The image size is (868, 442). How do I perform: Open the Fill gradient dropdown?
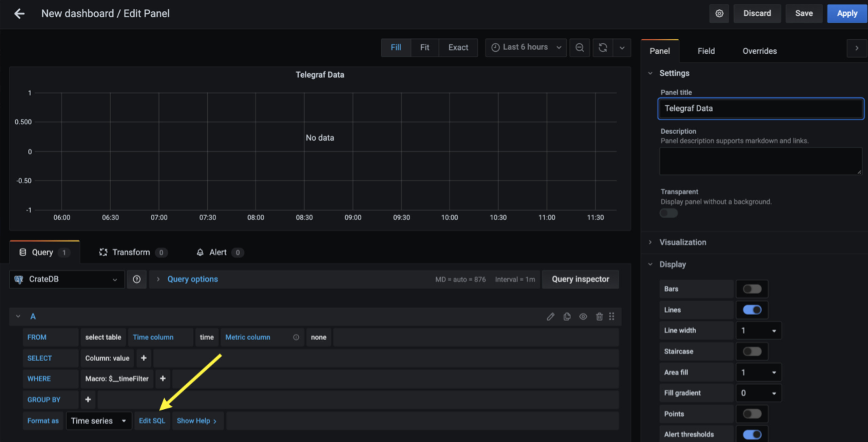[x=759, y=393]
